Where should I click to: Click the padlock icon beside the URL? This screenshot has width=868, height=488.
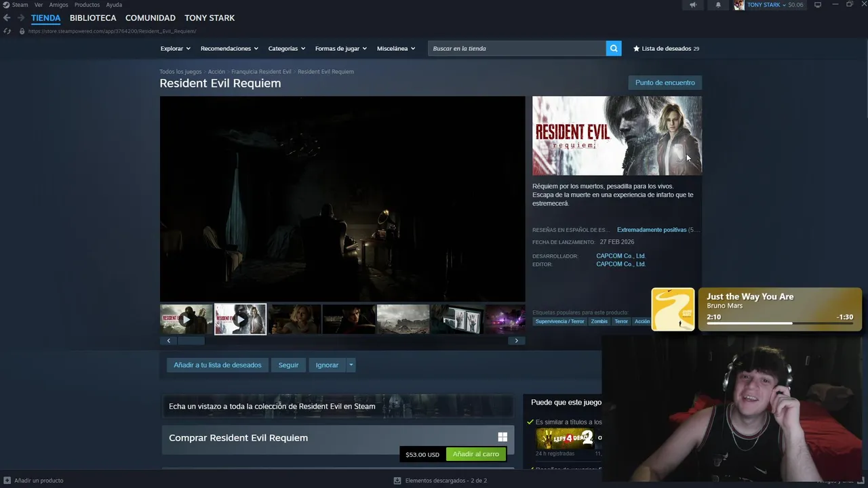pyautogui.click(x=22, y=31)
